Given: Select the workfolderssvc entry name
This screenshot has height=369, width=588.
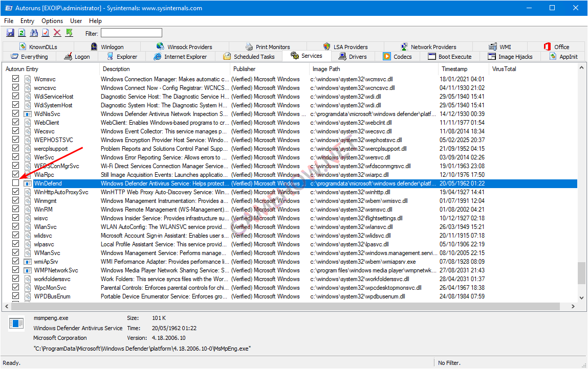Looking at the screenshot, I should [x=52, y=279].
